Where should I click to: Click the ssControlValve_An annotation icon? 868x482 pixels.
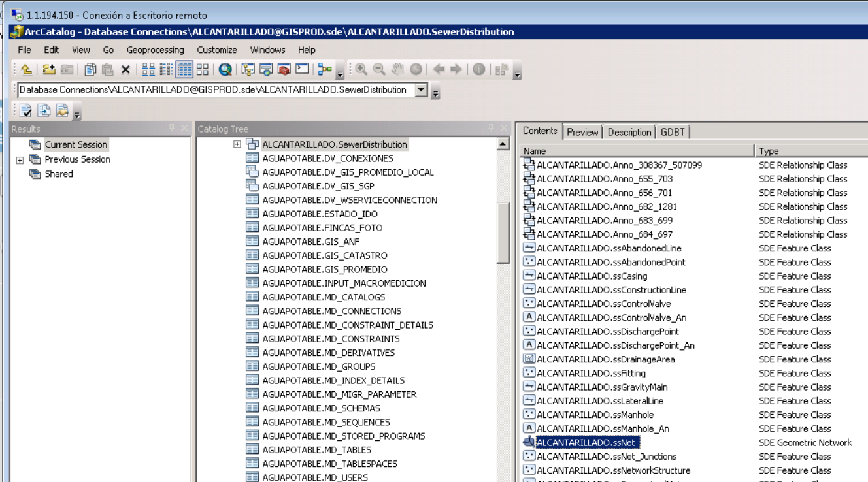529,317
